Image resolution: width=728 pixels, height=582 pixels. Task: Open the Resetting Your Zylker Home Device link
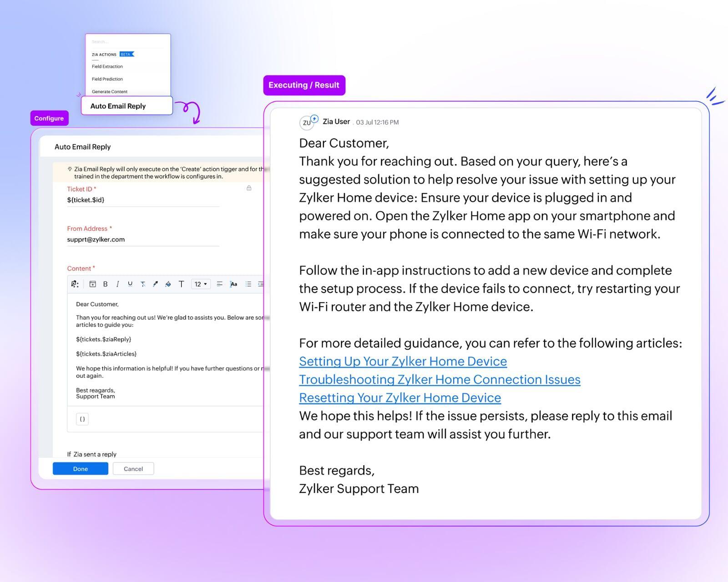(x=400, y=398)
